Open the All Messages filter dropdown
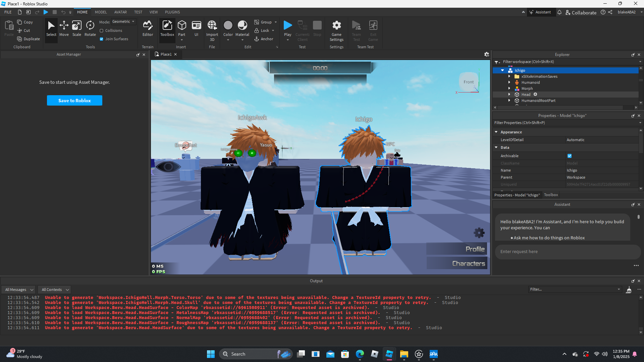This screenshot has width=644, height=362. pos(19,290)
